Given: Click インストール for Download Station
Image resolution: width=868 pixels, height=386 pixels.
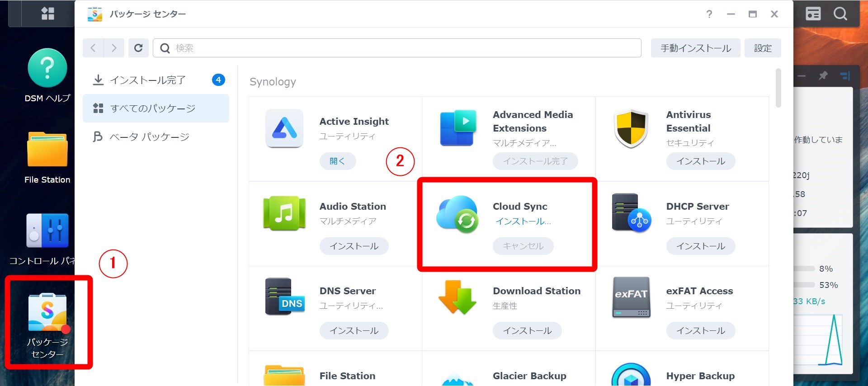Looking at the screenshot, I should pyautogui.click(x=527, y=330).
